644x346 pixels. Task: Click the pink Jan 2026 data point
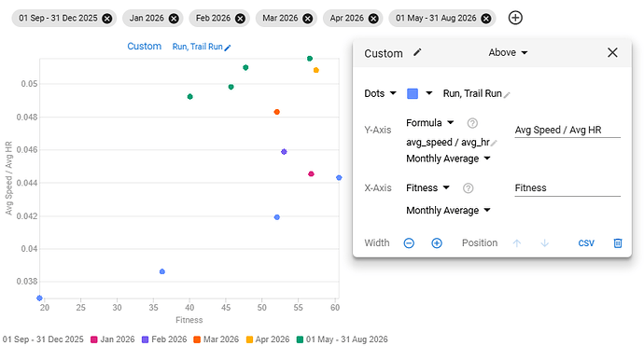click(x=311, y=174)
